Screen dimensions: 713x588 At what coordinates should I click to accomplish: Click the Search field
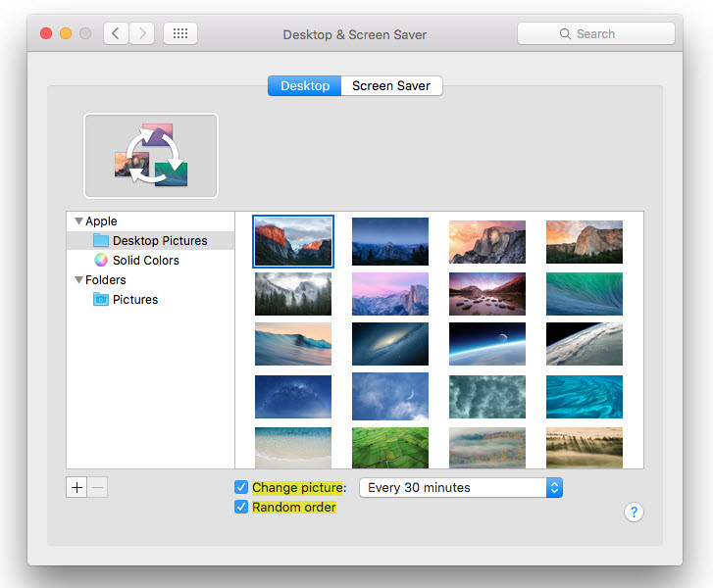(x=595, y=33)
